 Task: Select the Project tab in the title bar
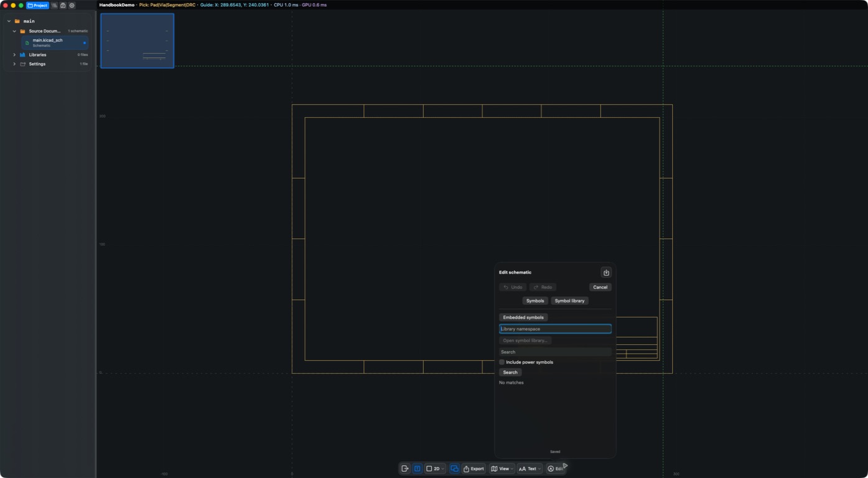tap(37, 6)
